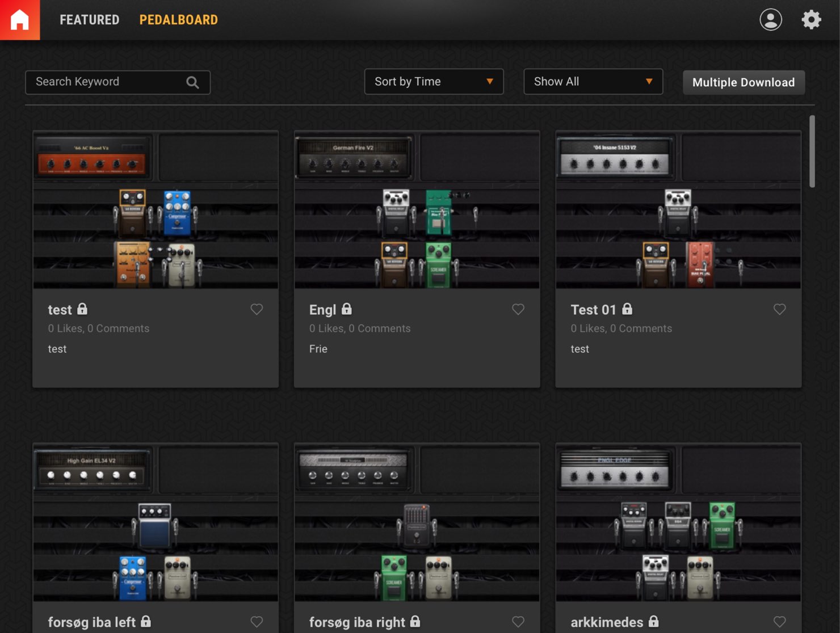Select the PEDALBOARD tab
Screen dimensions: 840x633
(179, 20)
